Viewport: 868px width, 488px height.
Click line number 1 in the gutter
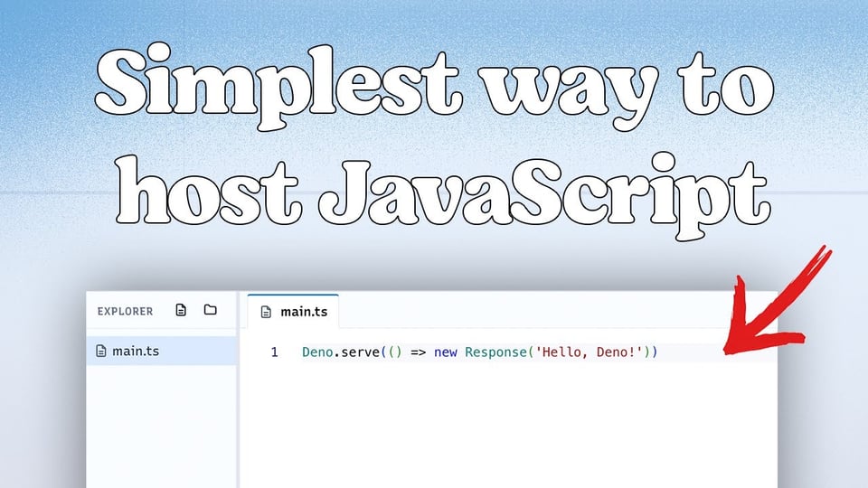[x=274, y=352]
